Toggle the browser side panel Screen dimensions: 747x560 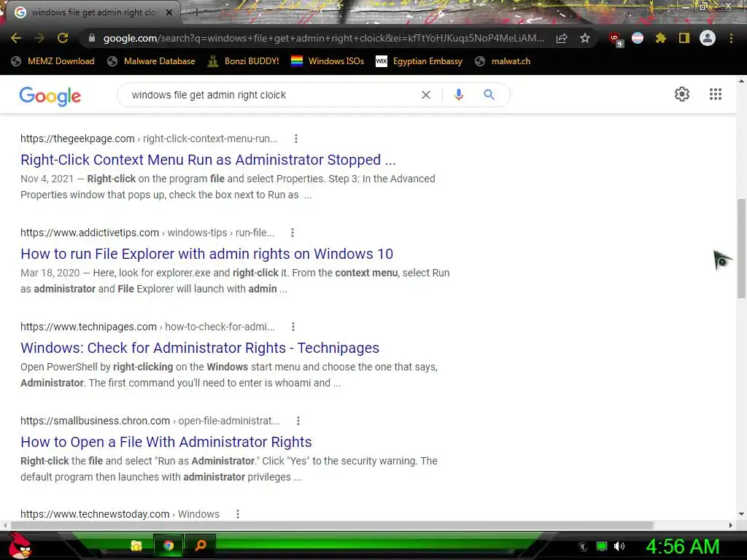(684, 38)
